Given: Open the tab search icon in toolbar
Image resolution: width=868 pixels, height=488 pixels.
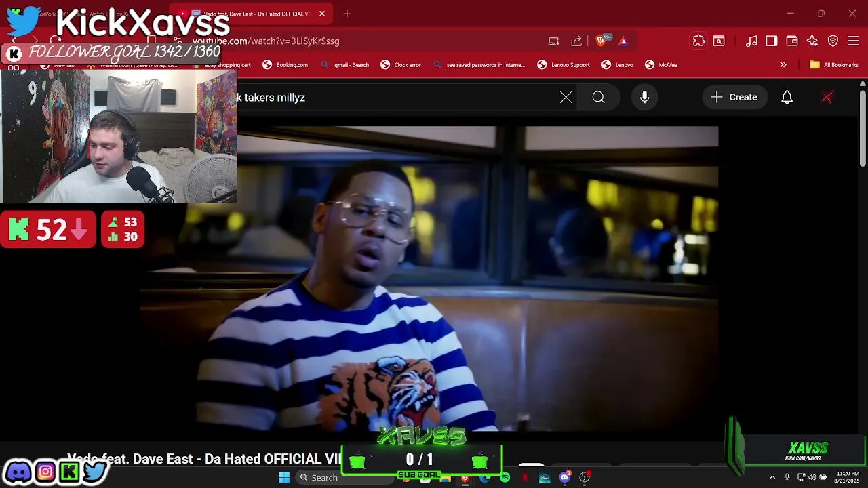Looking at the screenshot, I should tap(719, 41).
